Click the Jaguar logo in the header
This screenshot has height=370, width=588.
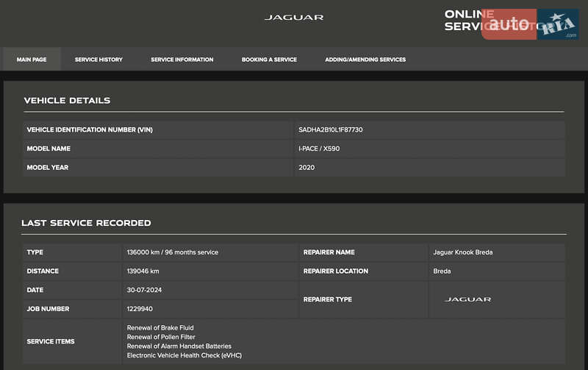click(x=293, y=17)
